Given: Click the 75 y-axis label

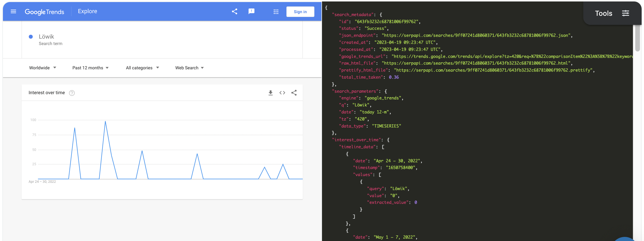Looking at the screenshot, I should click(34, 135).
